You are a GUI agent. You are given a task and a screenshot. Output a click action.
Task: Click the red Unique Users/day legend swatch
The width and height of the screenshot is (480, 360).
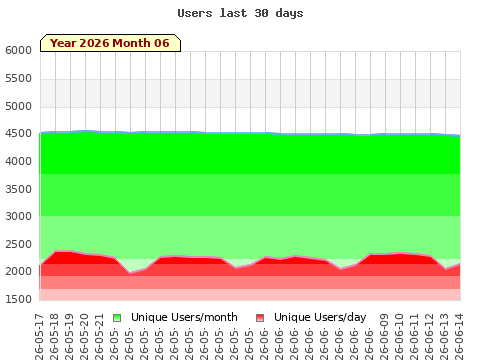coord(260,318)
